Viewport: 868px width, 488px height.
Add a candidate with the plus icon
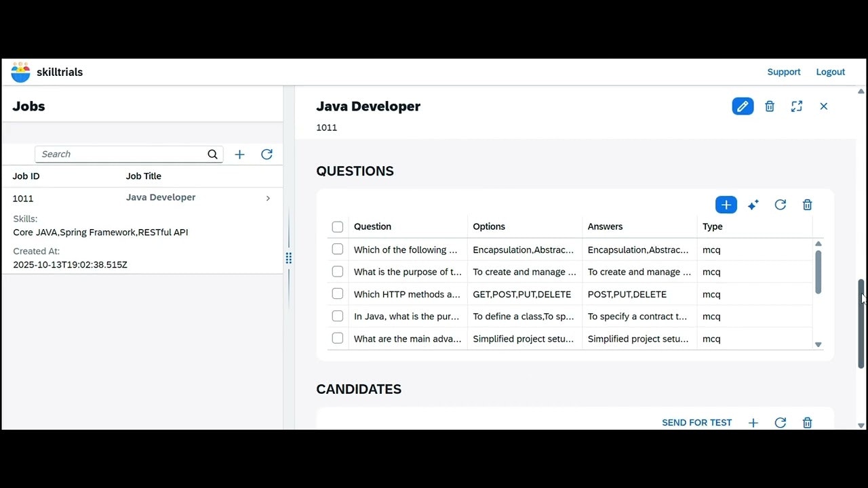click(753, 423)
